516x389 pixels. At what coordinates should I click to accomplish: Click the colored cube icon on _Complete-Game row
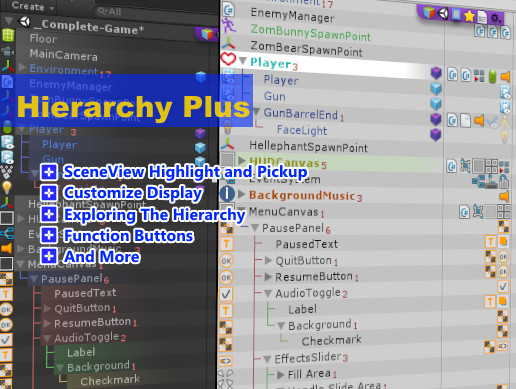207,34
